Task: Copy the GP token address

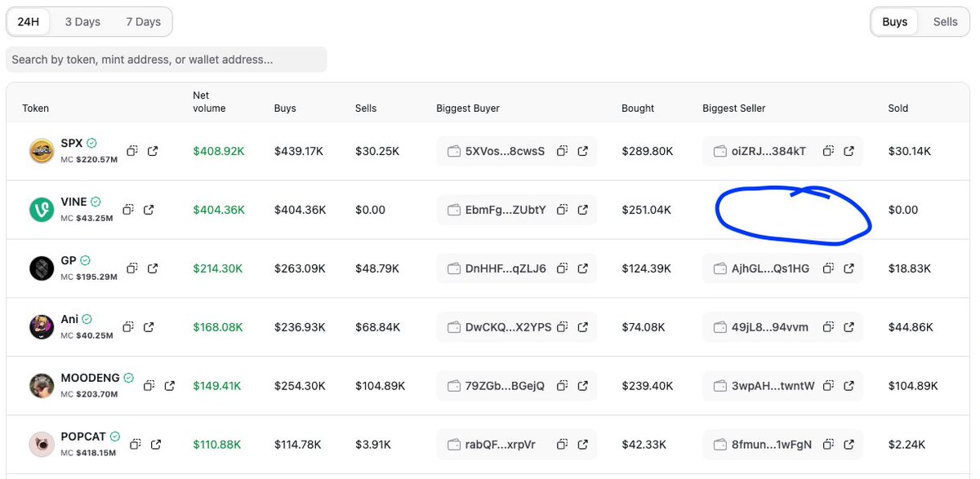Action: [131, 268]
